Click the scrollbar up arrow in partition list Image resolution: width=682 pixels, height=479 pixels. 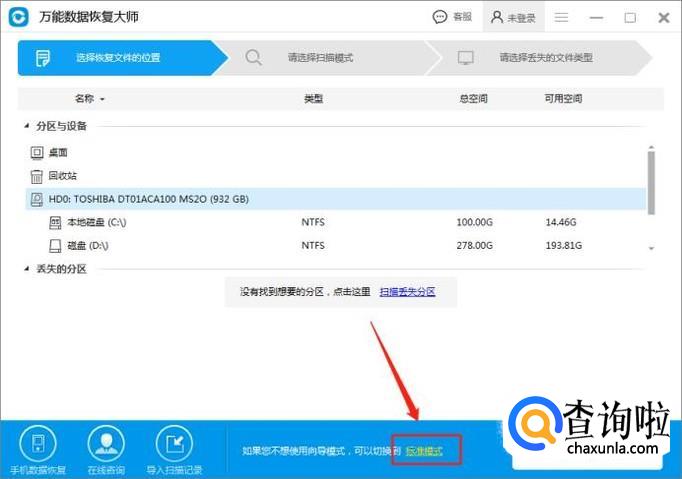pyautogui.click(x=651, y=147)
